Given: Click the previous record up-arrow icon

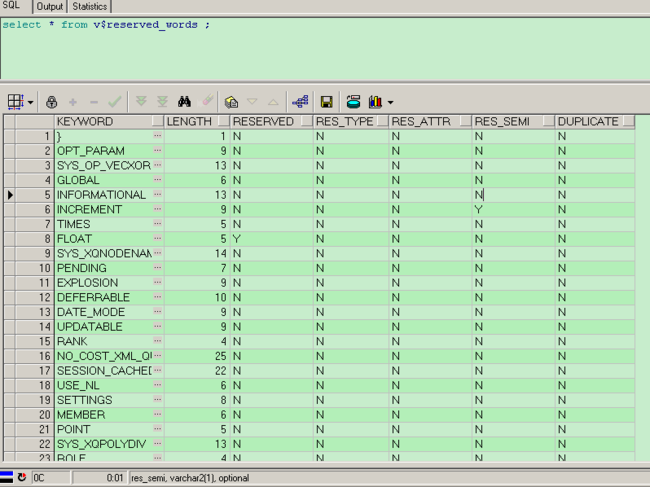Looking at the screenshot, I should click(273, 102).
